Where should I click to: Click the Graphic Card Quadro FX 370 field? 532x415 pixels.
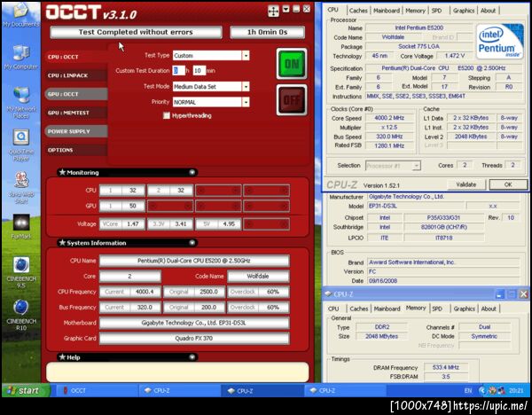point(194,339)
